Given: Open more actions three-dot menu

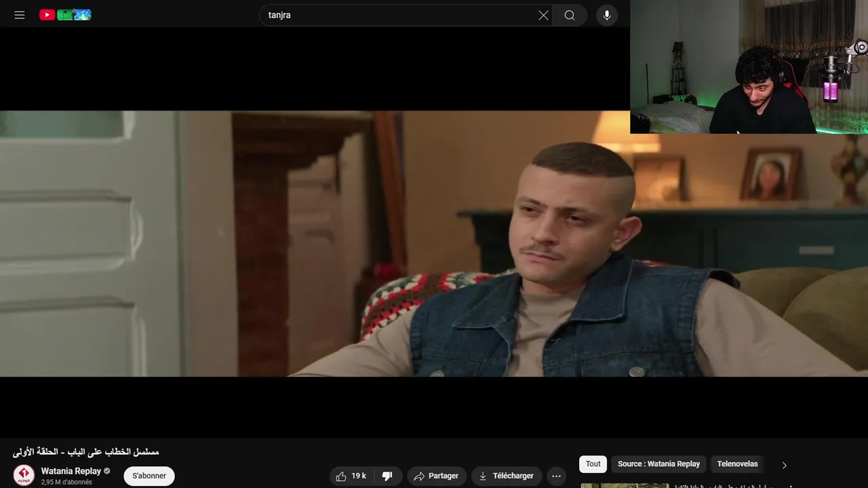Looking at the screenshot, I should pyautogui.click(x=556, y=476).
